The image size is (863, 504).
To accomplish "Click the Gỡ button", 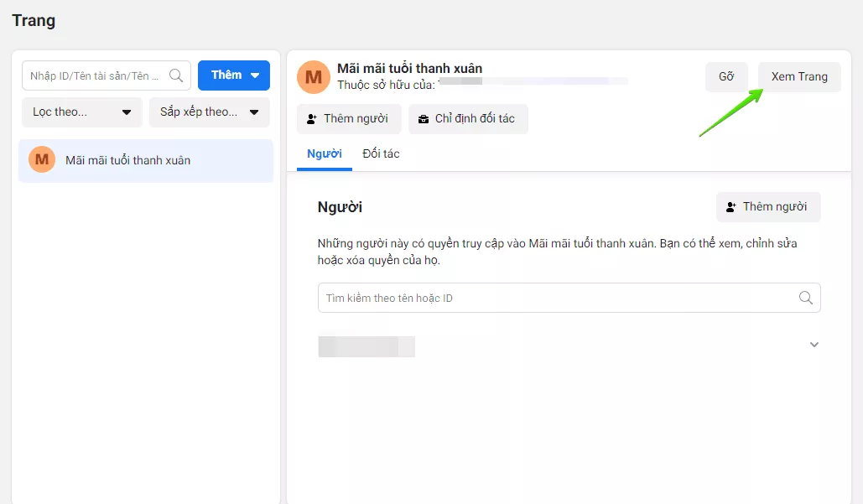I will [726, 77].
